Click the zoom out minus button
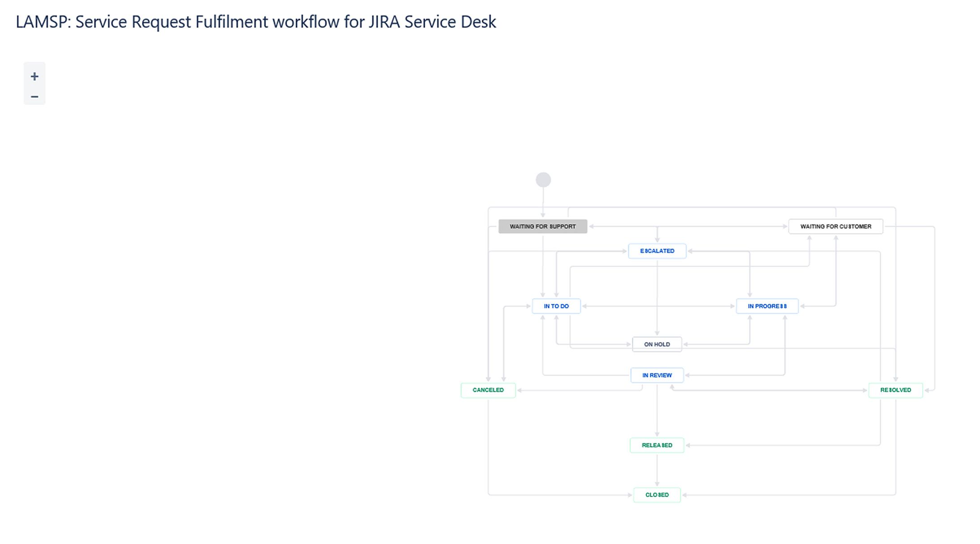980x544 pixels. point(35,97)
